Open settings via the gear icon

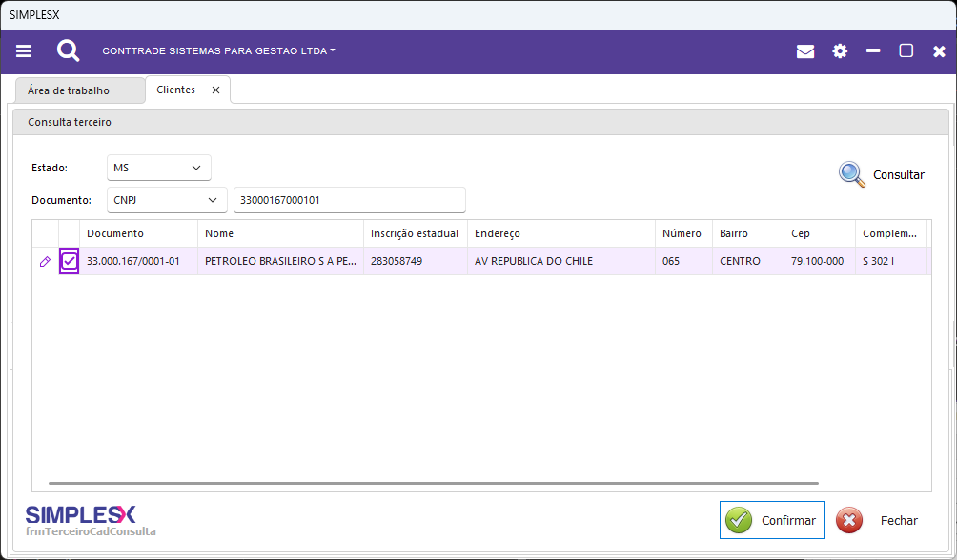(x=840, y=51)
